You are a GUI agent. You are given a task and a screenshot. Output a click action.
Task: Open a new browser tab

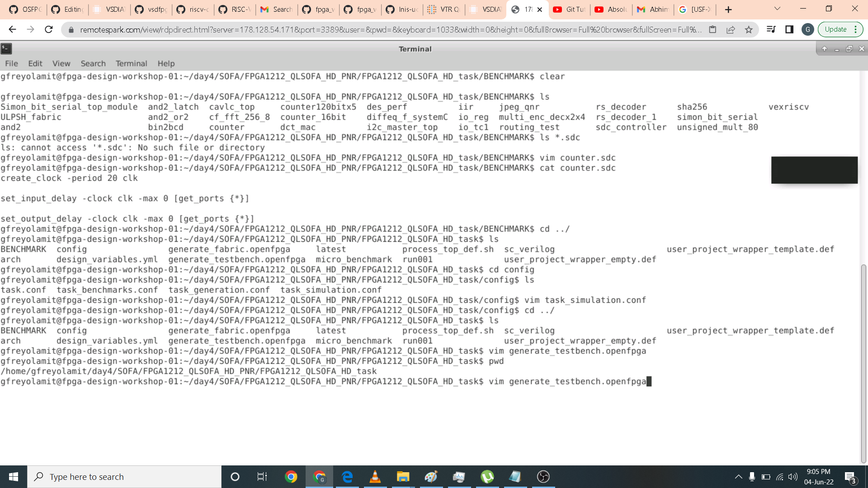[x=728, y=9]
